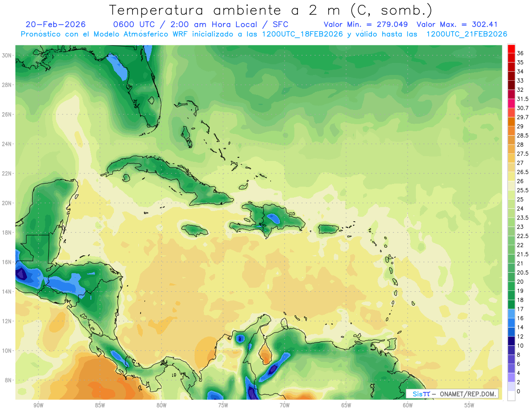Click the legend value "22.5"
Viewport: 532px width, 411px height.
[523, 236]
